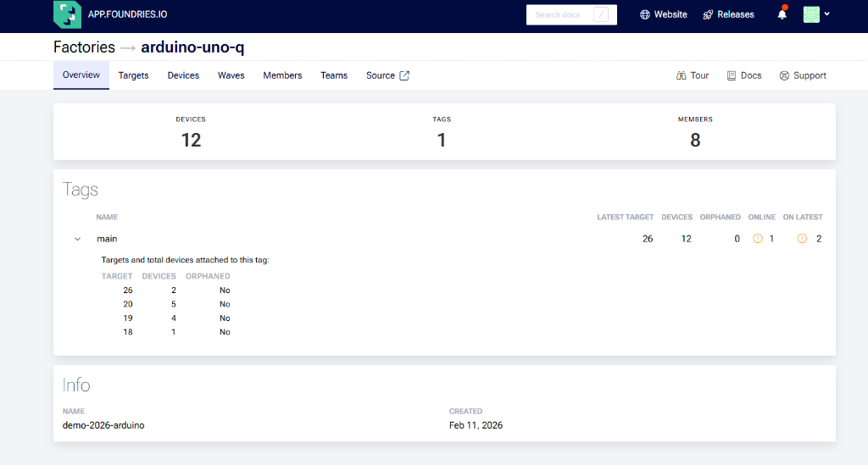Click the Support lifebuoy icon
This screenshot has width=868, height=465.
[x=784, y=75]
